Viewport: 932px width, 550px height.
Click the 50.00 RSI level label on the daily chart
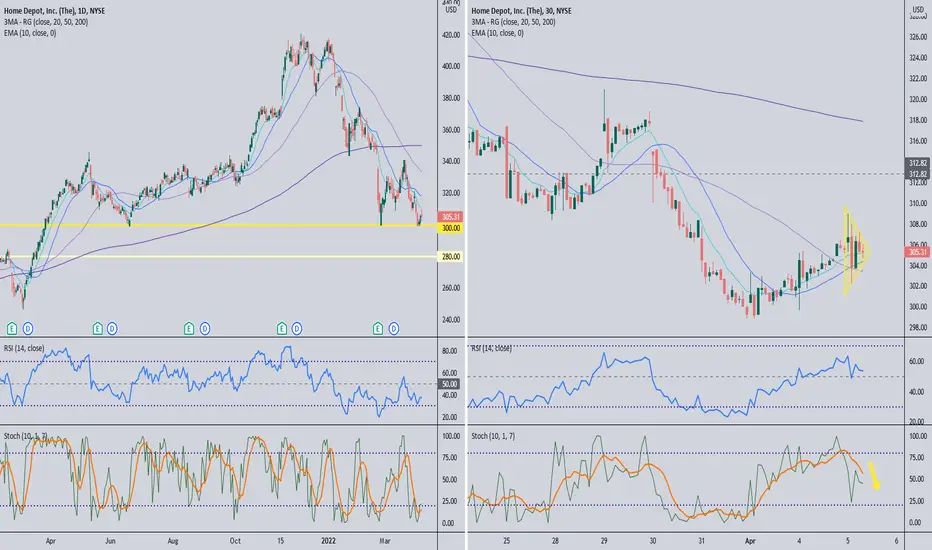[450, 384]
